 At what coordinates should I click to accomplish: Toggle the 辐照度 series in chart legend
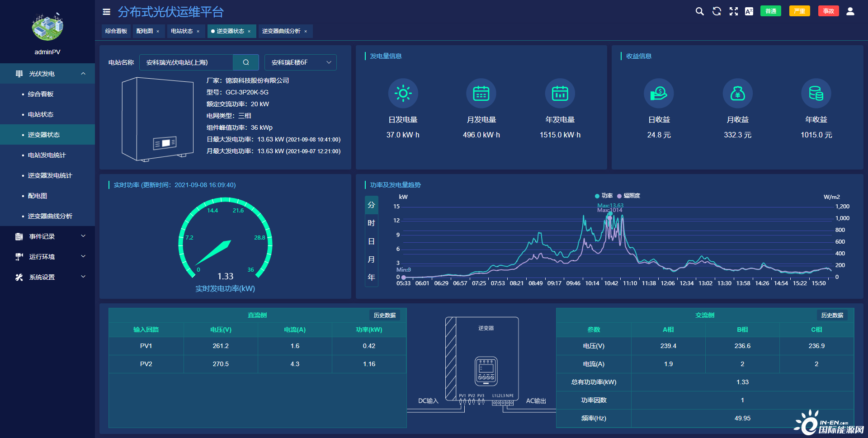(x=629, y=196)
